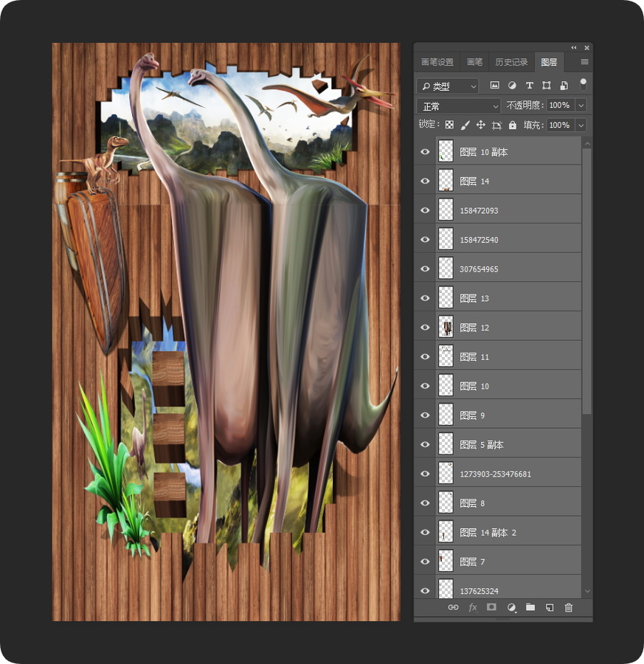Select layer 1273903-253476681
Screen dimensions: 644x664
[508, 474]
